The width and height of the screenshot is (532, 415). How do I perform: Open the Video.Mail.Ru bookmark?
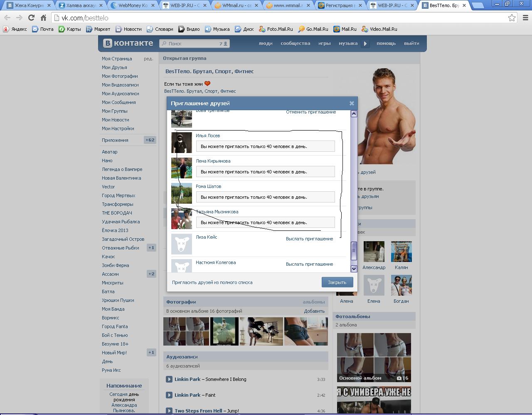pos(379,29)
